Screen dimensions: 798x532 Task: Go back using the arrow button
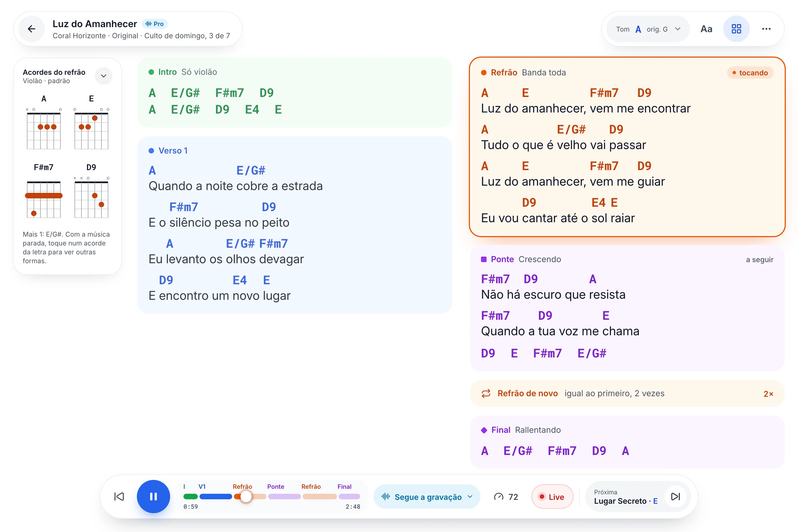pos(32,29)
